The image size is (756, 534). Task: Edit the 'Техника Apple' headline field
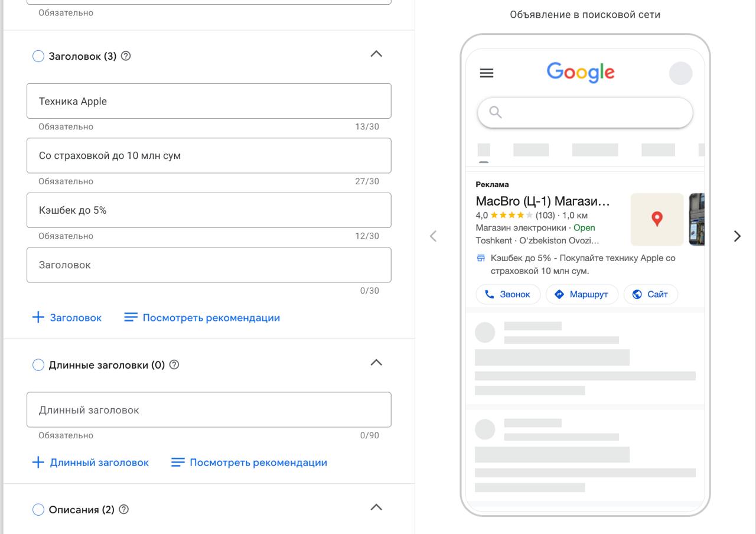pyautogui.click(x=209, y=101)
